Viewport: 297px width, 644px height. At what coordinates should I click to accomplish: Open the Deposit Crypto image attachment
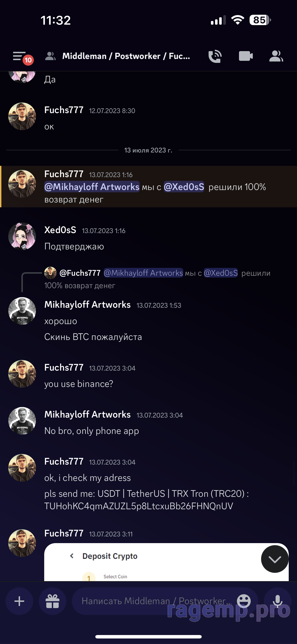pos(150,562)
